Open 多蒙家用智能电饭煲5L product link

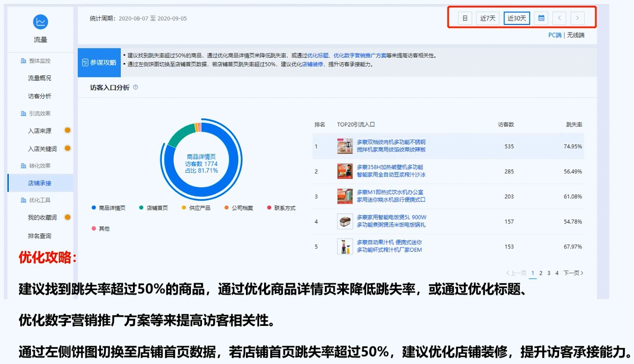392,221
